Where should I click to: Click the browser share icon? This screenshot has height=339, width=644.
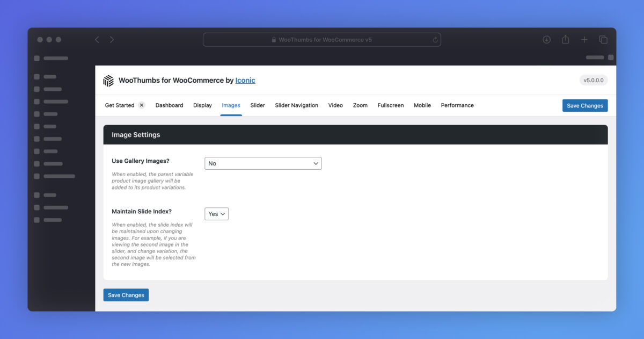[565, 40]
